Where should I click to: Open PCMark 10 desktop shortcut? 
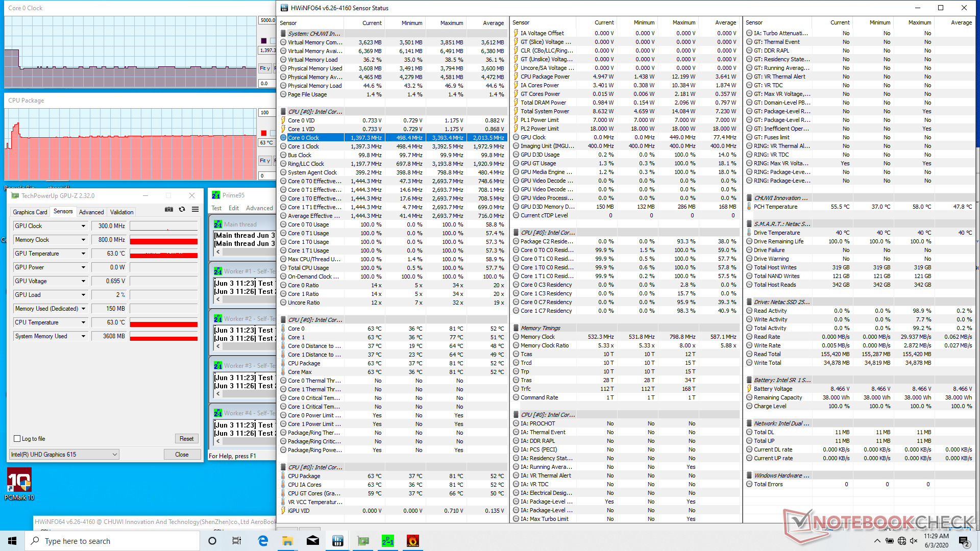click(19, 484)
